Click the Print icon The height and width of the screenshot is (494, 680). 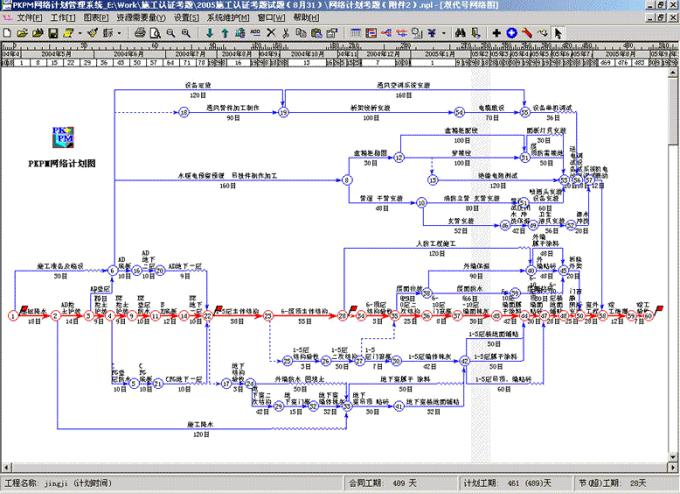pyautogui.click(x=140, y=33)
